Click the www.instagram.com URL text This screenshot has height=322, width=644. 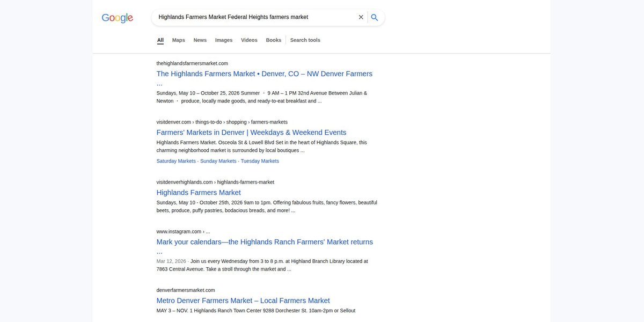(183, 232)
